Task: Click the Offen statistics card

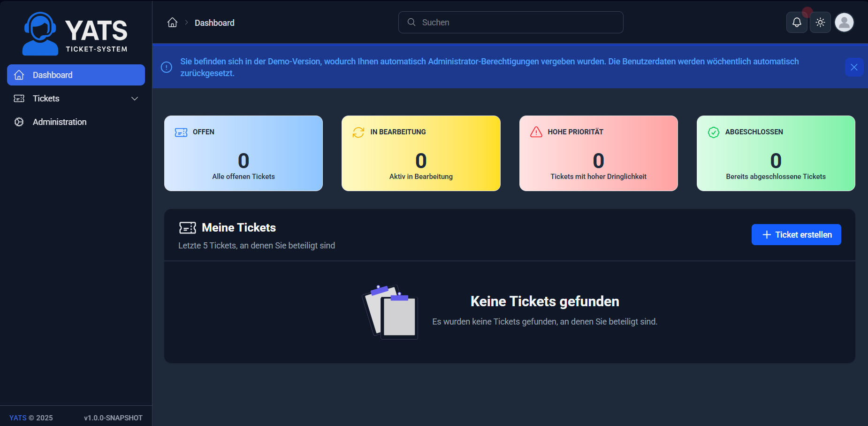Action: coord(243,154)
